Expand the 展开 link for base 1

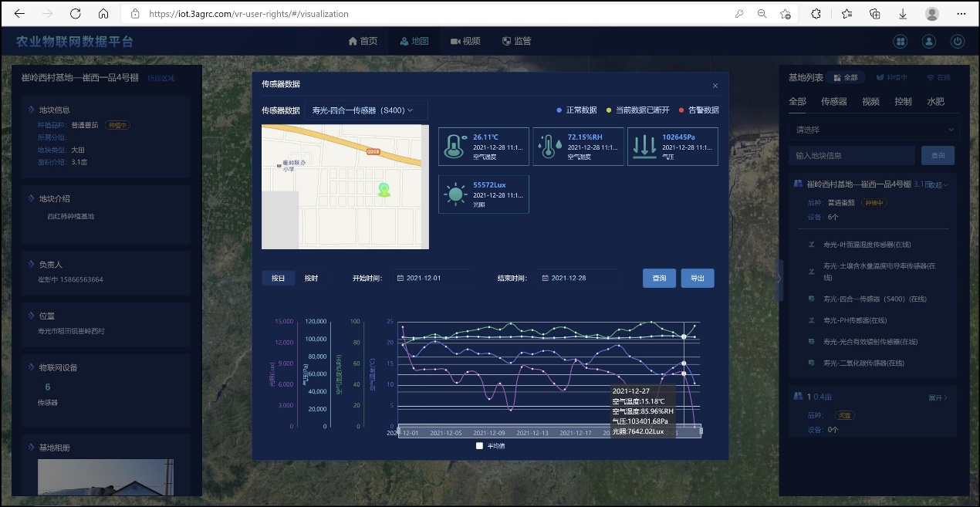[x=938, y=397]
